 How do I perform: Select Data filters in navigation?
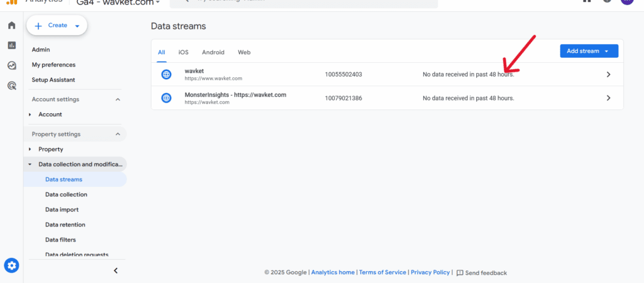[60, 240]
